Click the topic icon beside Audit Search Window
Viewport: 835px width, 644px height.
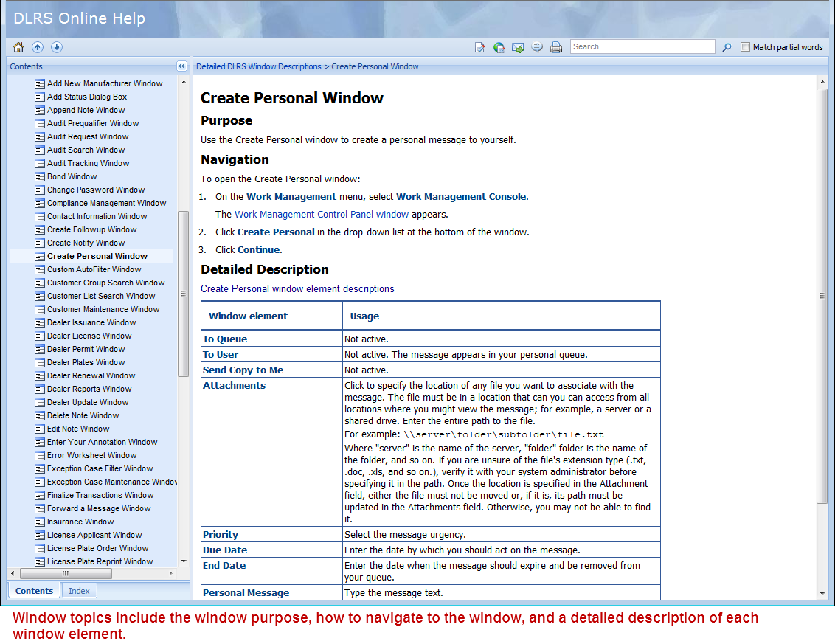[x=39, y=150]
